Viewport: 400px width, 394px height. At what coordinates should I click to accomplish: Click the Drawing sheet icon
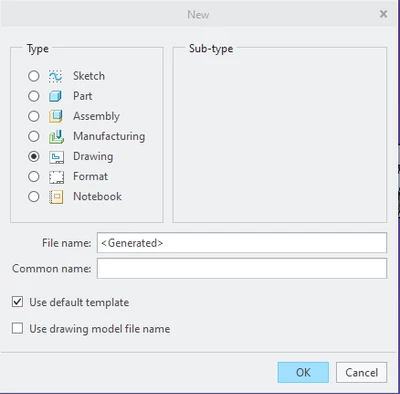coord(56,157)
